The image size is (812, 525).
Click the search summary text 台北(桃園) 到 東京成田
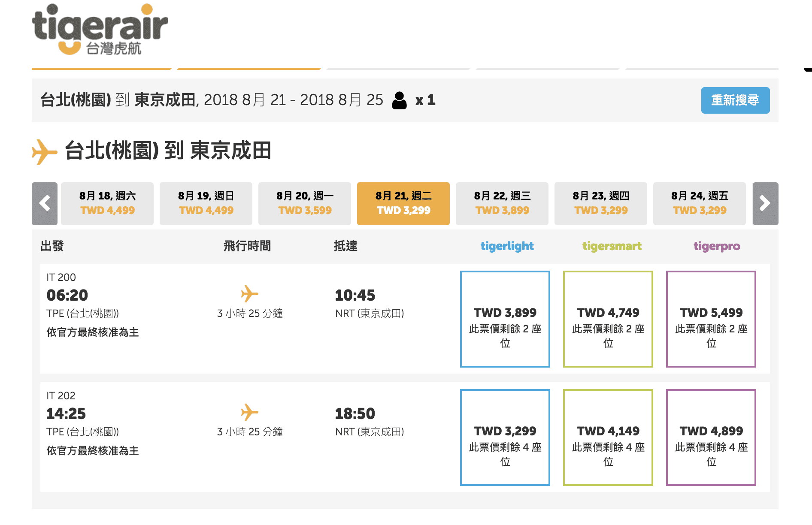pyautogui.click(x=118, y=100)
